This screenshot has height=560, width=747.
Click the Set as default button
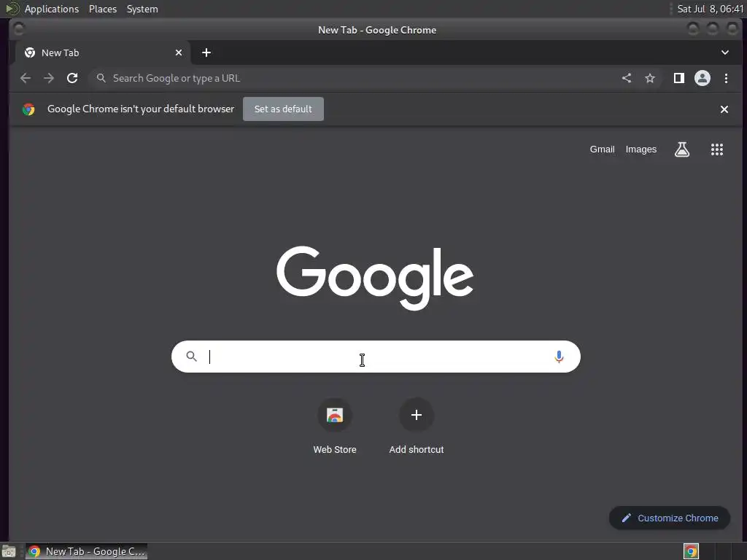click(283, 109)
